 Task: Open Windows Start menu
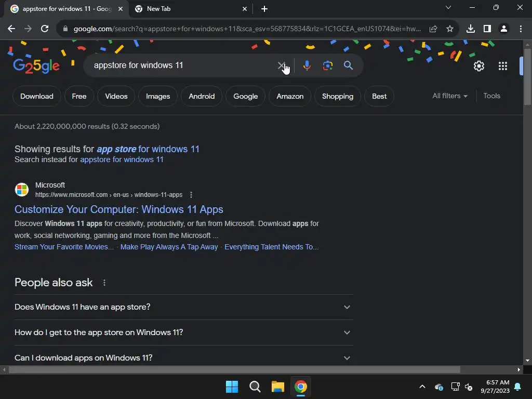(x=232, y=387)
